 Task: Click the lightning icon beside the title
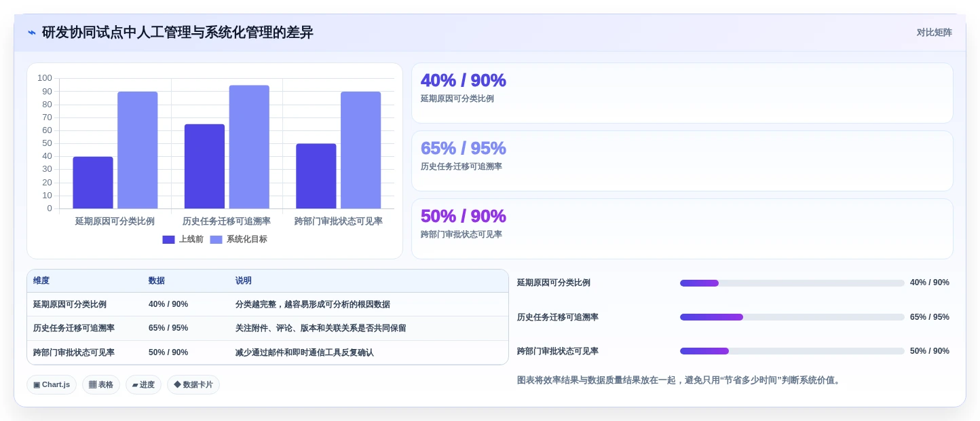32,33
